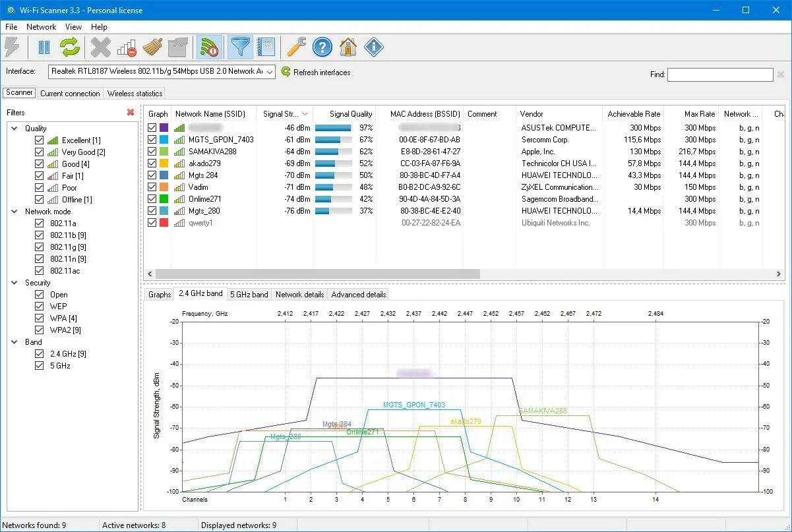Sort by Vendor column header

[559, 114]
